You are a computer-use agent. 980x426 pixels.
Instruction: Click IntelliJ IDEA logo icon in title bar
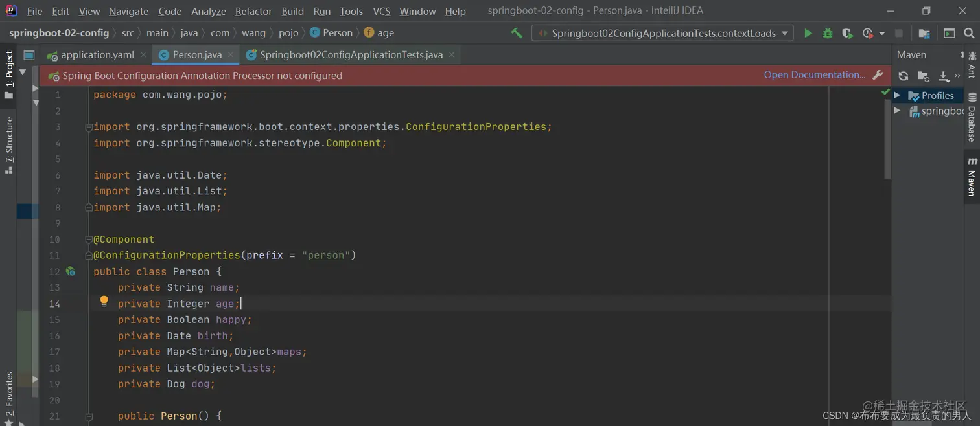click(11, 10)
